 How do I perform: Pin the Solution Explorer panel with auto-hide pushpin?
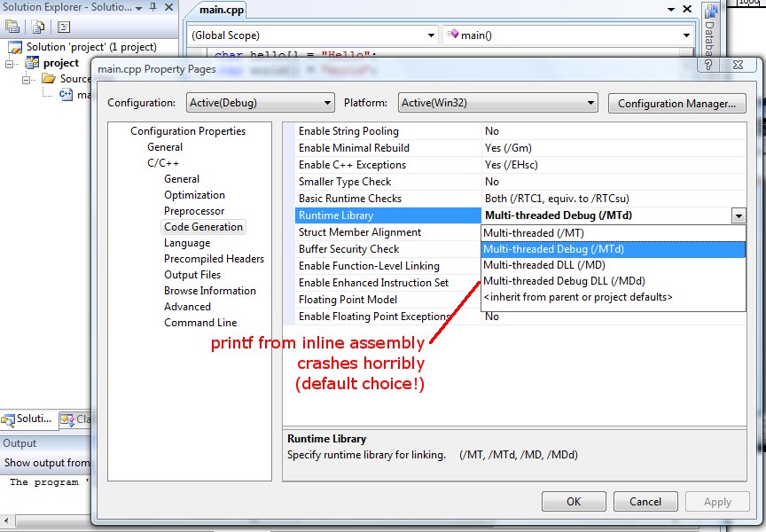(x=153, y=7)
